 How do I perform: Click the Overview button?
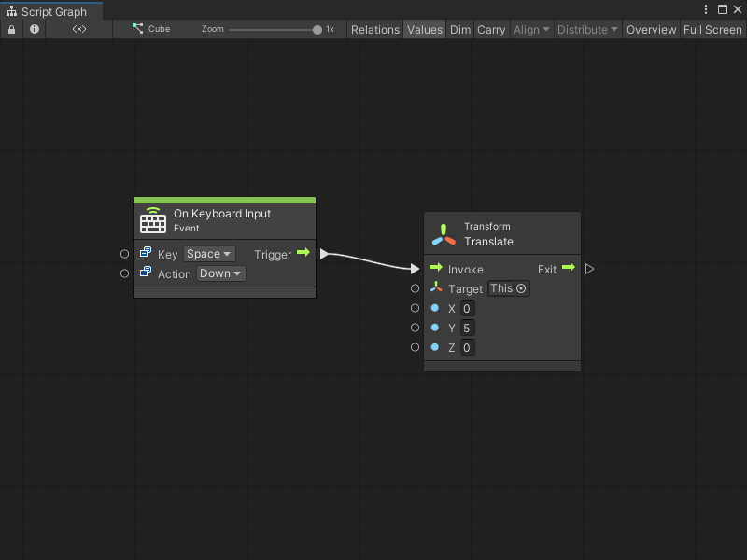click(x=651, y=29)
